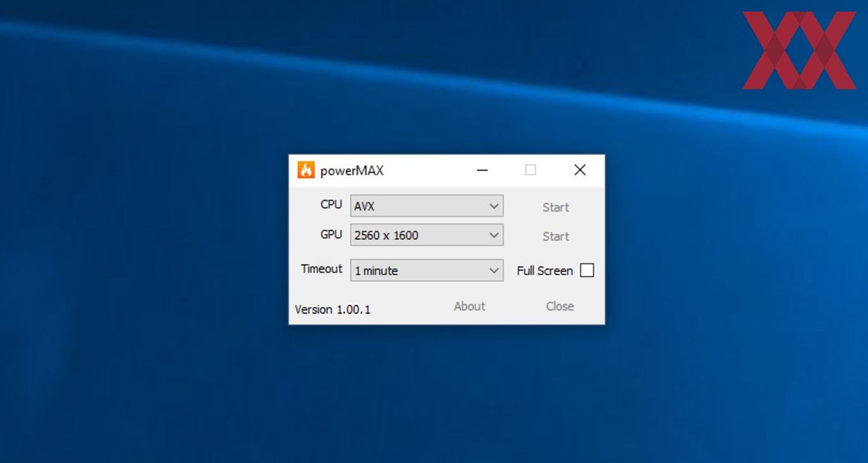Expand the GPU resolution dropdown arrow
The height and width of the screenshot is (463, 868).
coord(494,235)
